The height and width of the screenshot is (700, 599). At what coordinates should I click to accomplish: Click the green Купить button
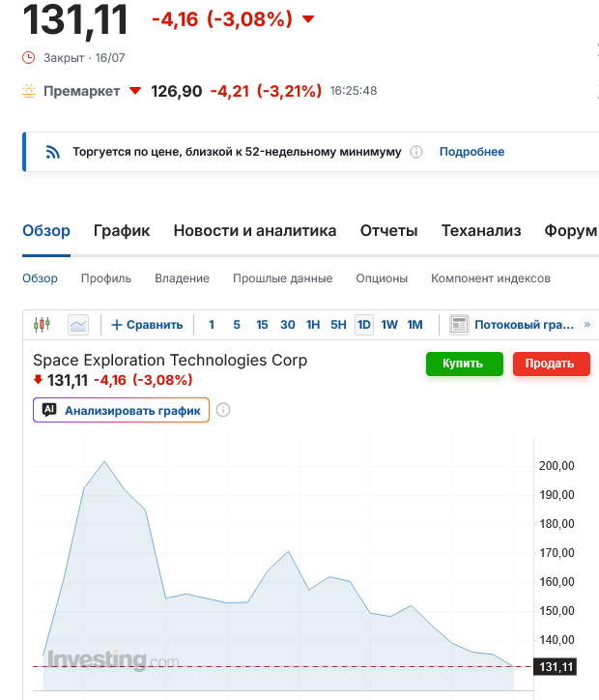(x=465, y=364)
